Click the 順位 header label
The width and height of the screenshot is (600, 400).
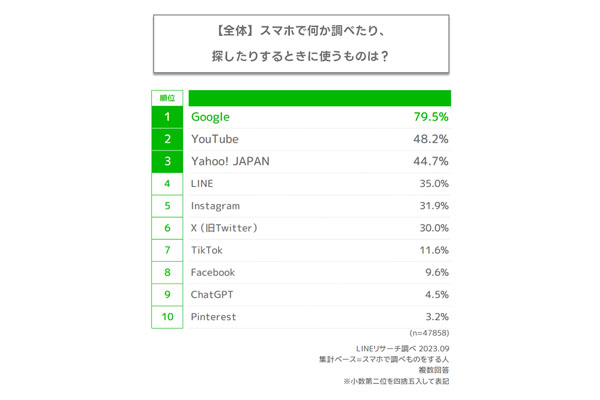click(167, 98)
